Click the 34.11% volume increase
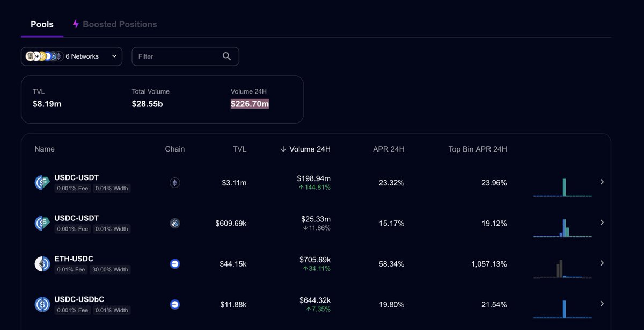This screenshot has width=644, height=330. click(317, 269)
